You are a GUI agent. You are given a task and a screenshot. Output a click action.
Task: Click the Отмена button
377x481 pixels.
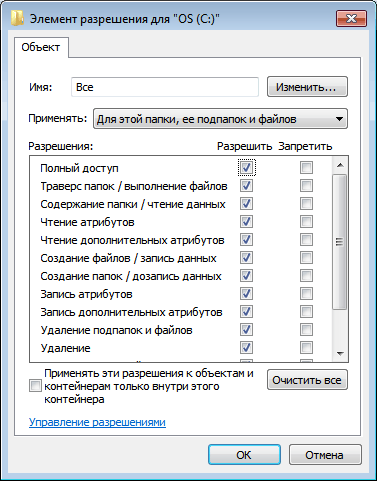325,455
